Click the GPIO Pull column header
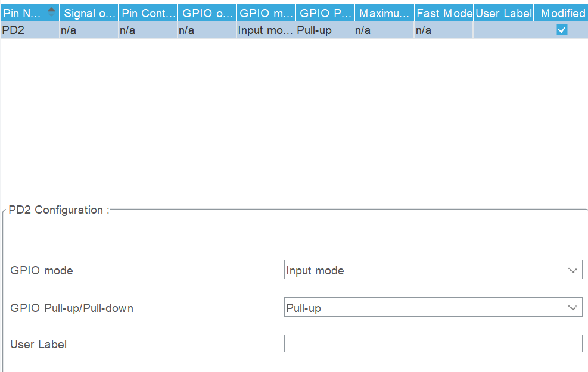 (x=324, y=12)
